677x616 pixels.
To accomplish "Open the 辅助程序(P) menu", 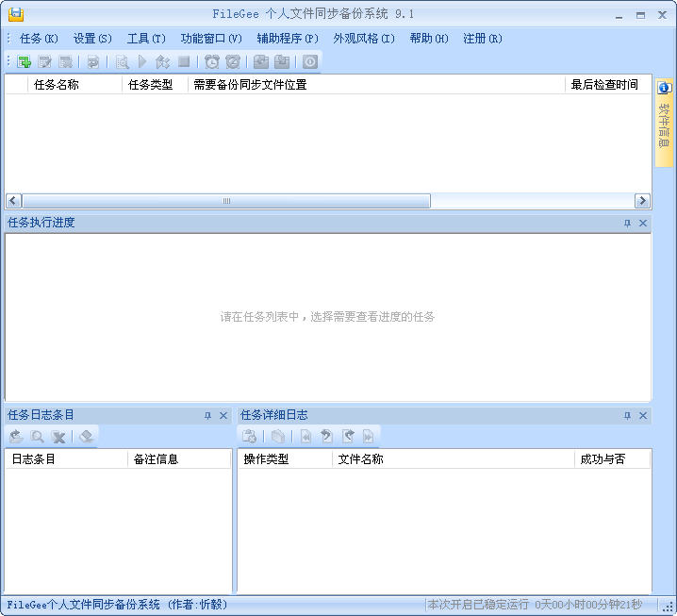I will (288, 39).
